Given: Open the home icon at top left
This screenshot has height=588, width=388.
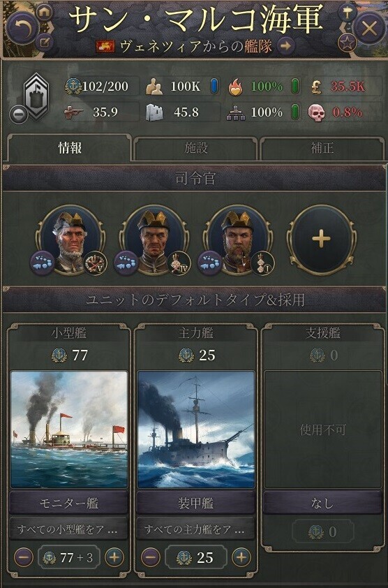Looking at the screenshot, I should point(45,13).
